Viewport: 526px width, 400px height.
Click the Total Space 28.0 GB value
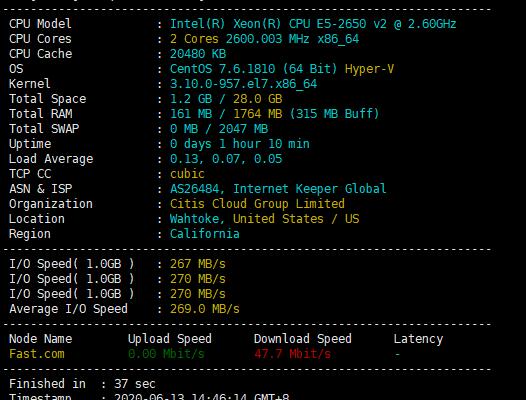point(258,99)
